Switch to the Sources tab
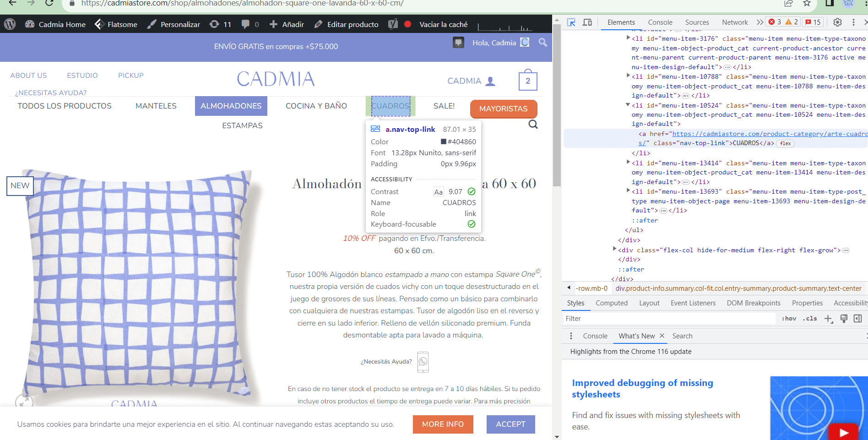This screenshot has height=440, width=868. [x=697, y=22]
